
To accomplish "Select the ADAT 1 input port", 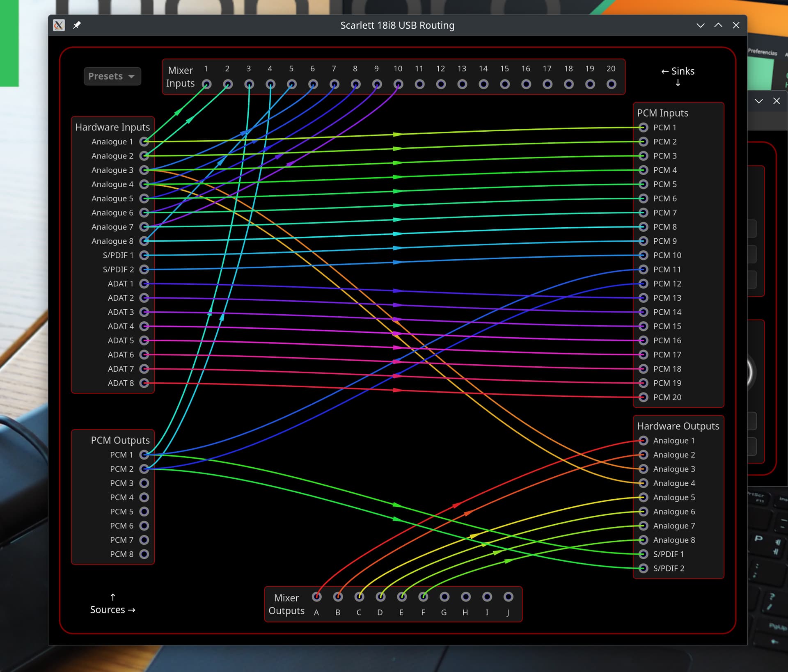I will 144,283.
